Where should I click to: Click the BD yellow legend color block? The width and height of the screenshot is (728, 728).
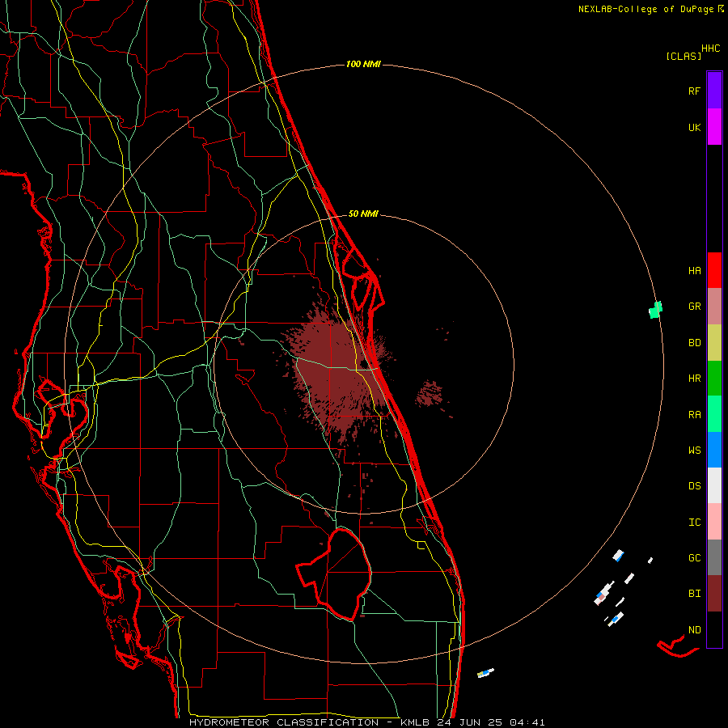coord(714,343)
